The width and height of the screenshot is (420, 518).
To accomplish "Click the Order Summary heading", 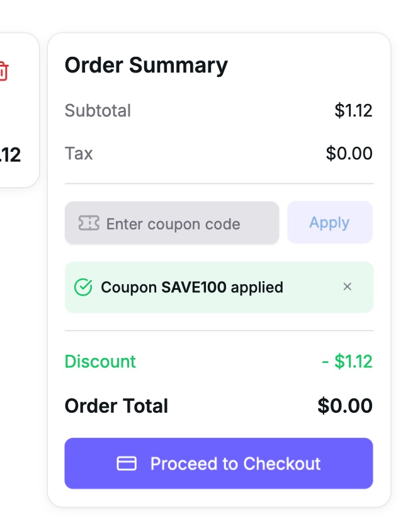I will tap(146, 66).
